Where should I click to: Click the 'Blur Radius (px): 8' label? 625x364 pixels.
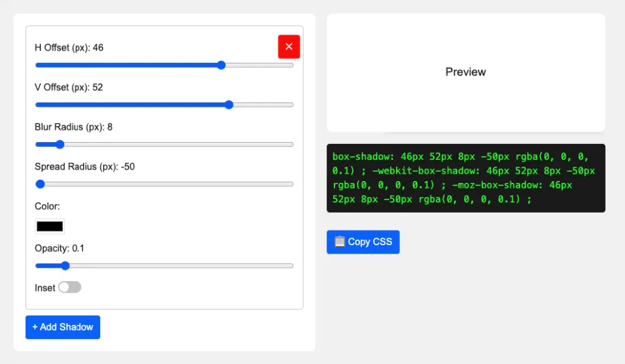[x=73, y=127]
